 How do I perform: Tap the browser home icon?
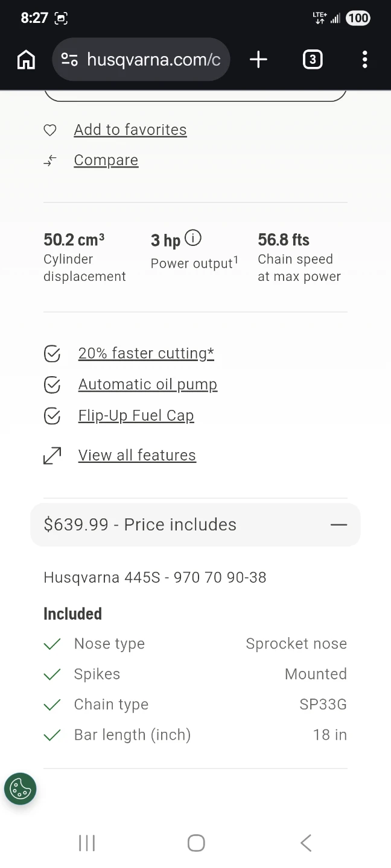click(x=26, y=59)
